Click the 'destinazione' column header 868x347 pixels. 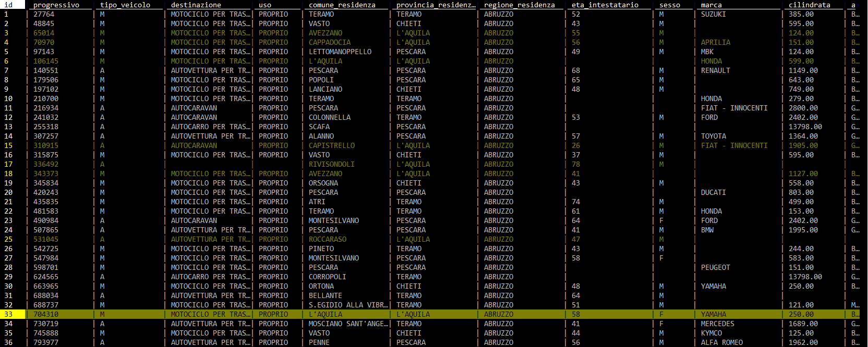(196, 5)
